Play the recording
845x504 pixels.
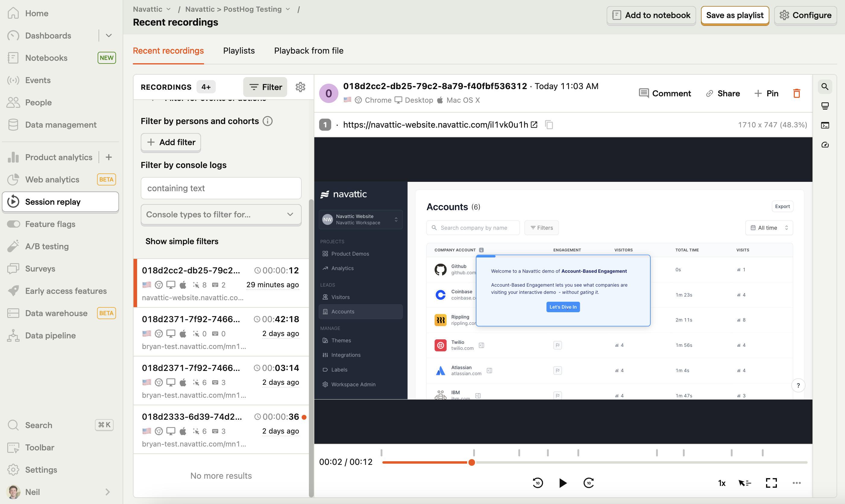(x=563, y=483)
